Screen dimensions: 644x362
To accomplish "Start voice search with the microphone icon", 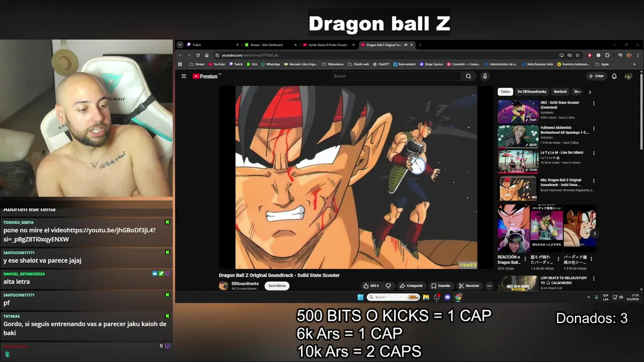I will click(x=485, y=76).
